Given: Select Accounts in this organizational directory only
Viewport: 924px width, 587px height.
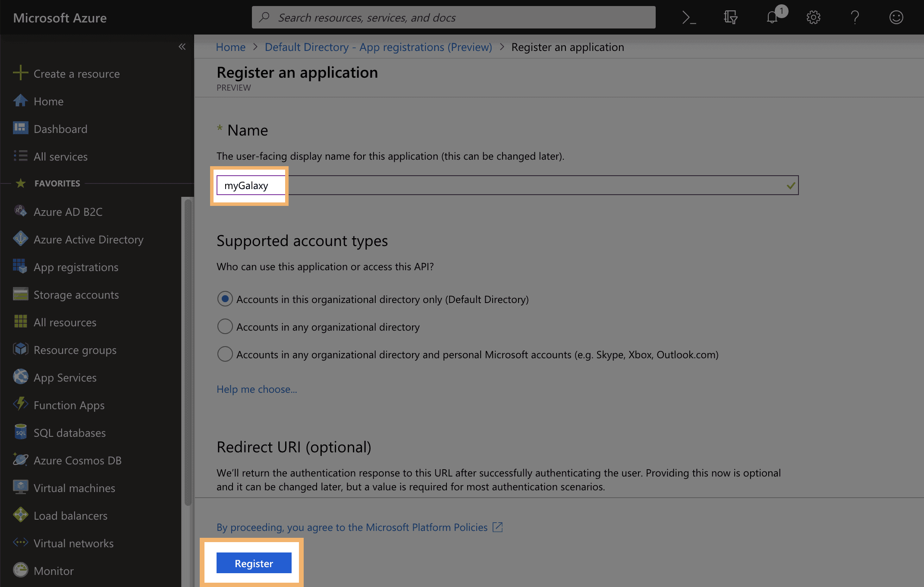Looking at the screenshot, I should coord(225,299).
